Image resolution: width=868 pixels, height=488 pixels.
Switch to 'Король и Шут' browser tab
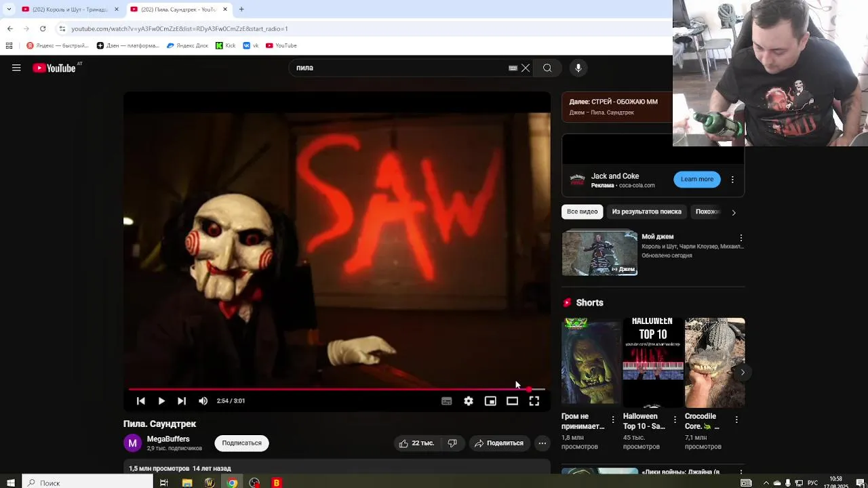point(69,9)
